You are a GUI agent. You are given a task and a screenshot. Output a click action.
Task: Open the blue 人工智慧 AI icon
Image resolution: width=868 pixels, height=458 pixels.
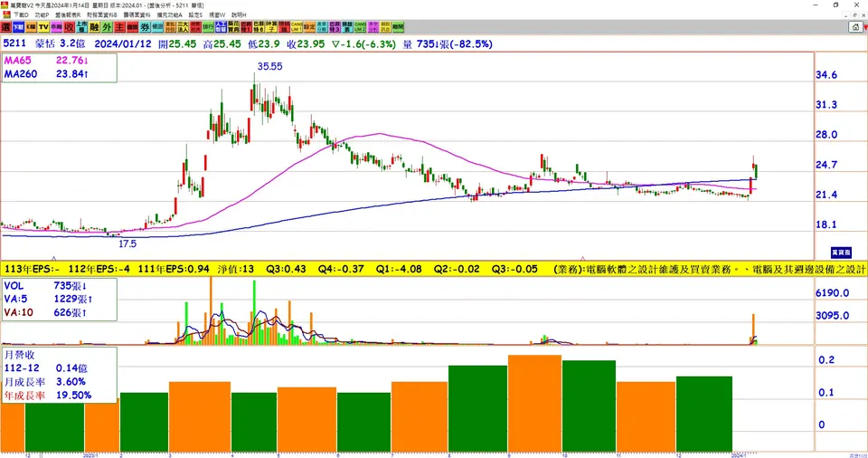click(x=221, y=26)
